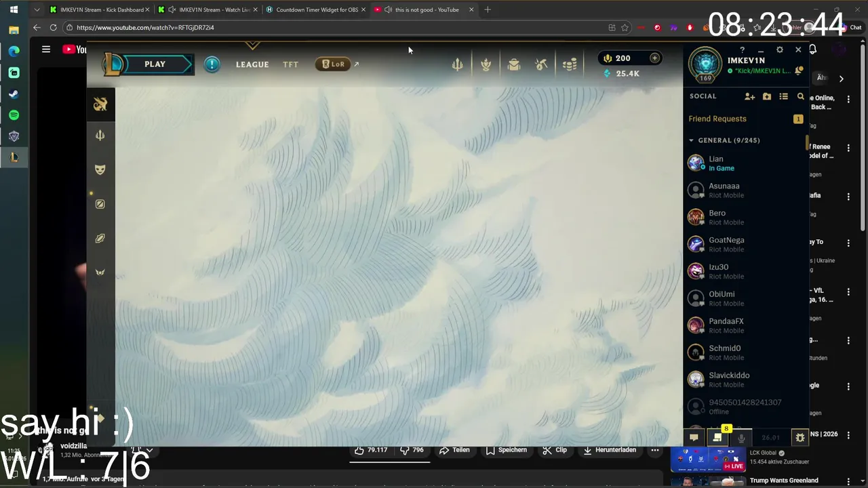
Task: Switch to Countdown Timer Widget for OBS tab
Action: click(317, 9)
